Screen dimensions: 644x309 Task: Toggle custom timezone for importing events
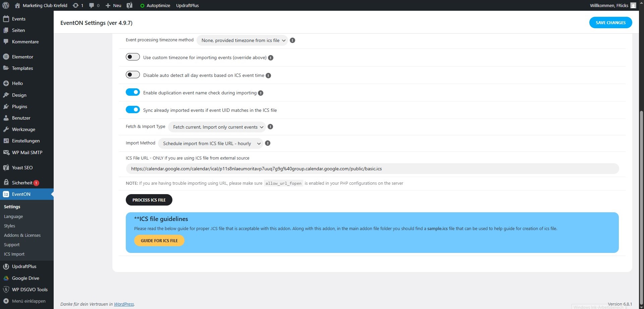tap(133, 57)
